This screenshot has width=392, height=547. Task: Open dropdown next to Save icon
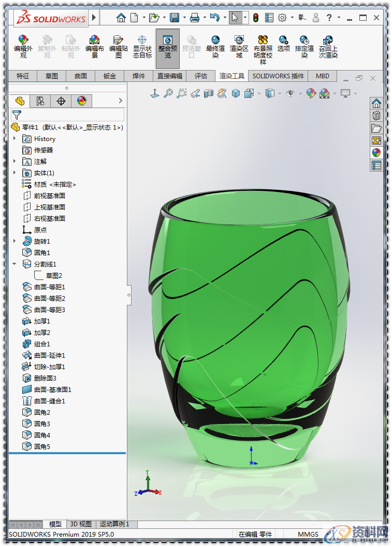184,18
